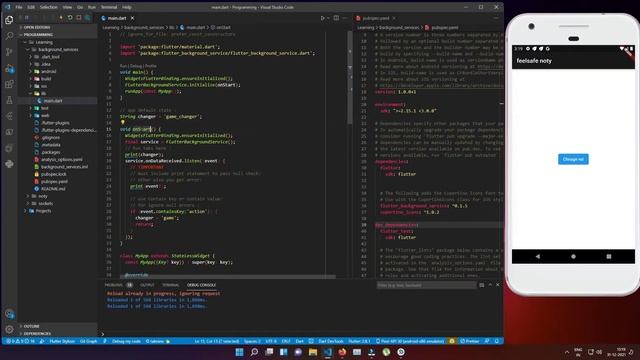Open VS Code icon on taskbar
The image size is (640, 360).
point(328,352)
